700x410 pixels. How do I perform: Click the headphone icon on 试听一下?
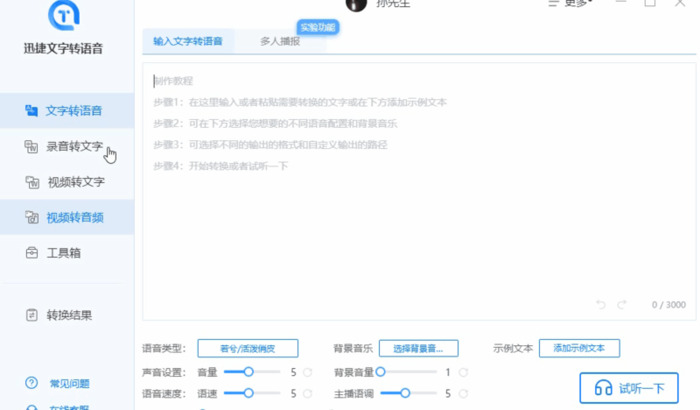coord(603,388)
